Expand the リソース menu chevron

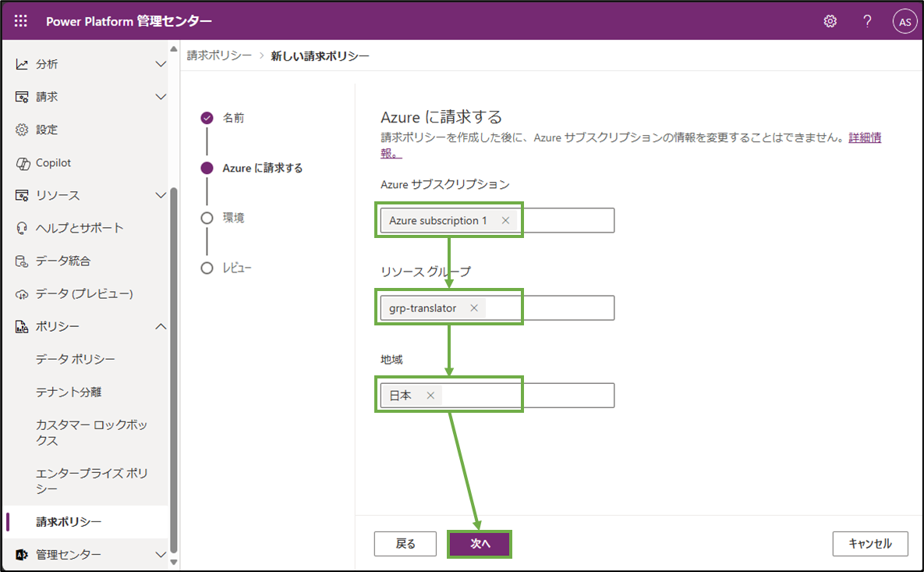[x=161, y=195]
